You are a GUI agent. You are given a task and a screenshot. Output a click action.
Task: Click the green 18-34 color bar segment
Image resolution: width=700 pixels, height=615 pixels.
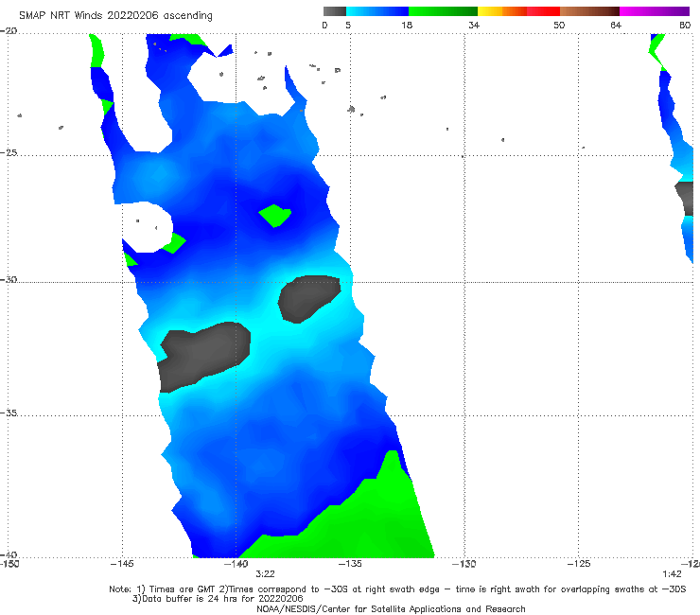pos(444,11)
